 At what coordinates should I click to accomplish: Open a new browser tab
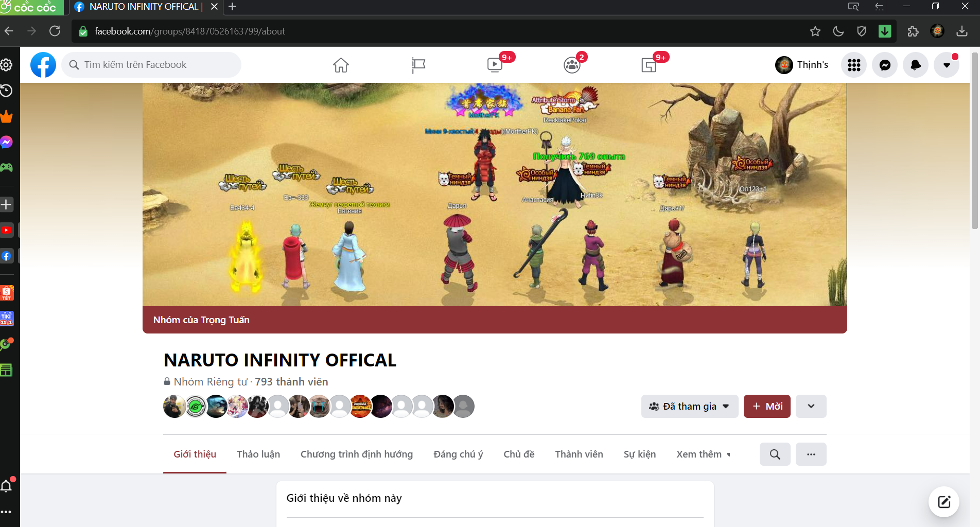coord(233,7)
